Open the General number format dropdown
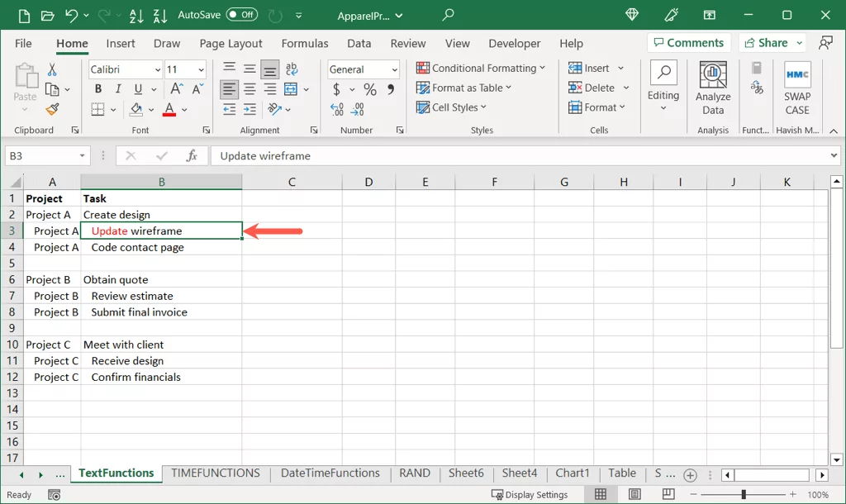 pyautogui.click(x=395, y=69)
